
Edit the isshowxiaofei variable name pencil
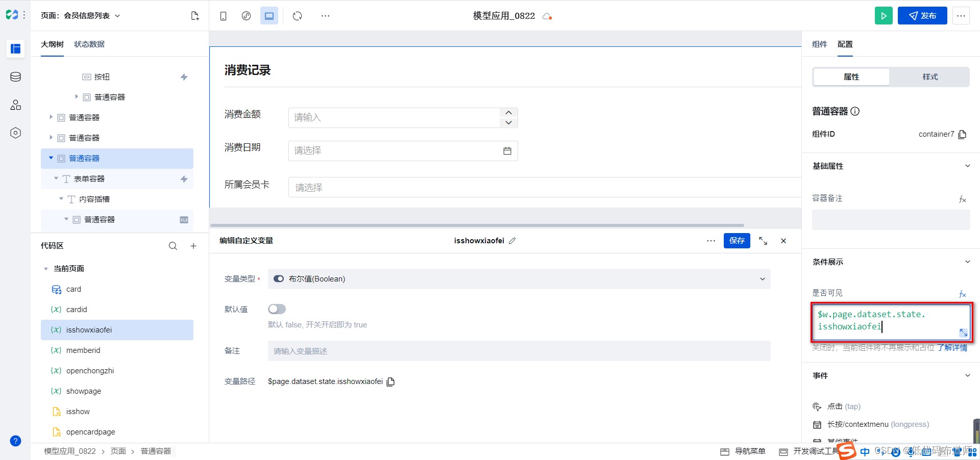click(512, 241)
